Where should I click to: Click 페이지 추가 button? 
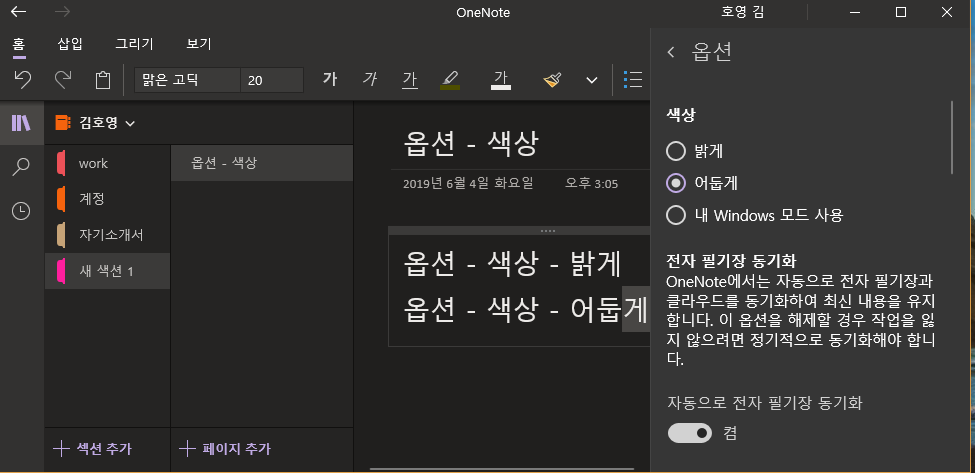(224, 449)
